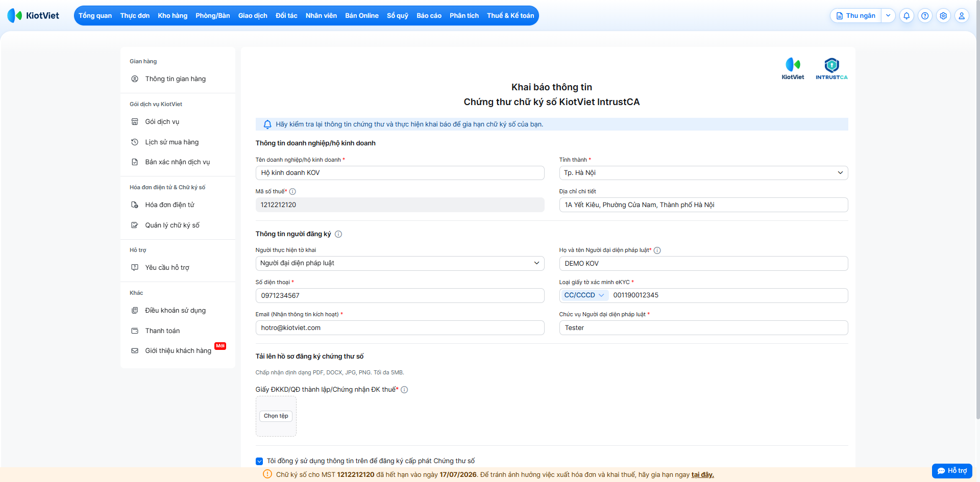
Task: Open the Sổ quỹ menu
Action: tap(398, 16)
